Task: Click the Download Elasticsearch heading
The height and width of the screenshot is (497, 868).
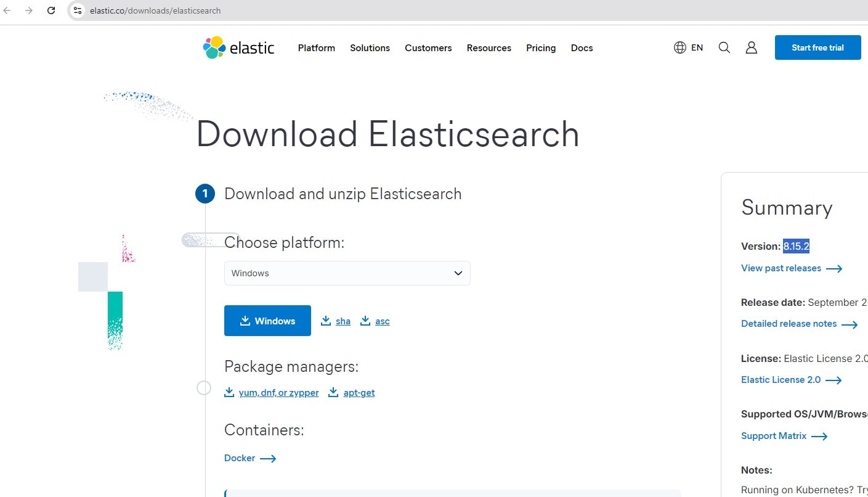Action: (x=387, y=134)
